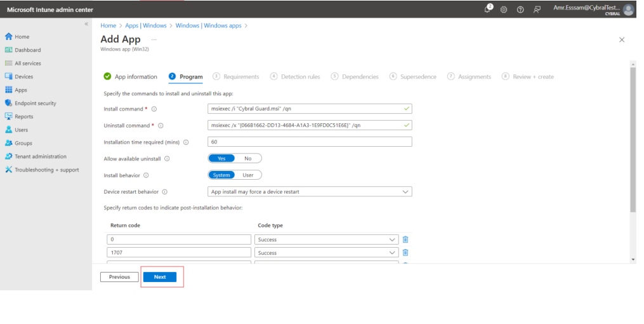Open Code type dropdown for return code 0
Screen dimensions: 644x324
392,240
